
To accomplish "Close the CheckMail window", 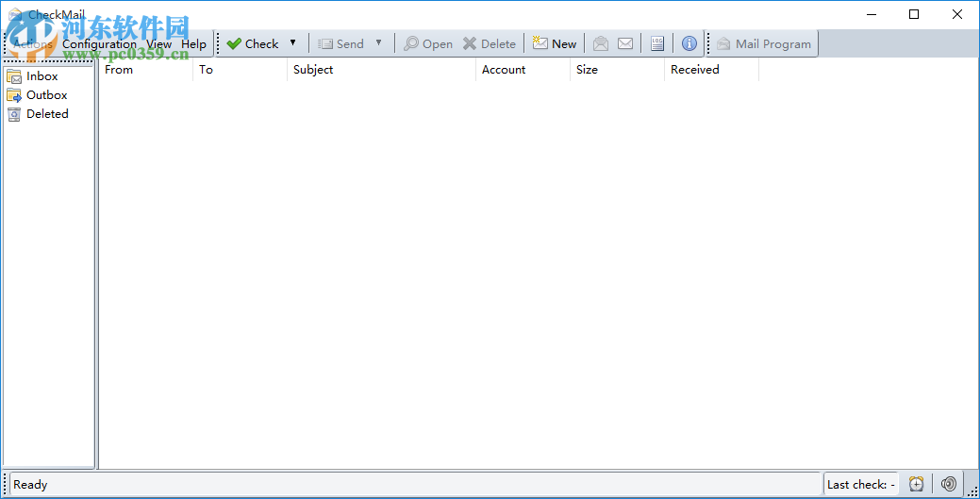I will [956, 14].
